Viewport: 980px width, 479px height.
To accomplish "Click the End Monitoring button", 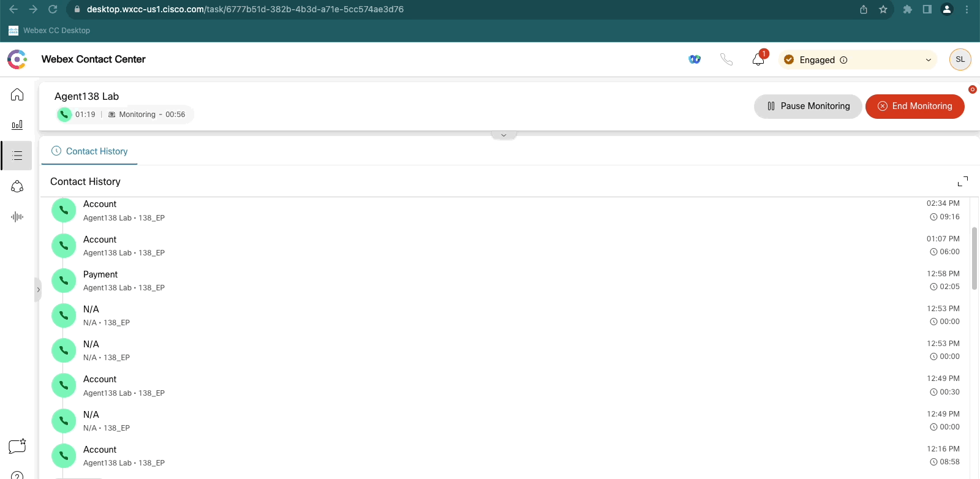I will click(x=914, y=106).
